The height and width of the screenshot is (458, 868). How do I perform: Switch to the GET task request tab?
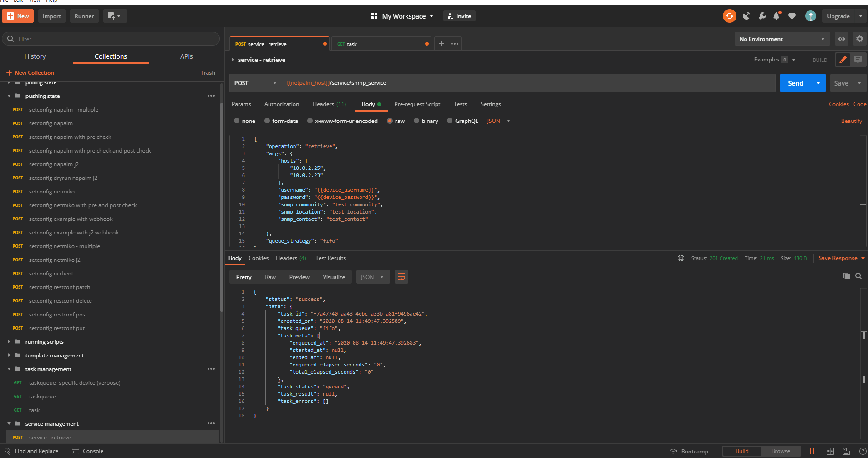coord(381,44)
